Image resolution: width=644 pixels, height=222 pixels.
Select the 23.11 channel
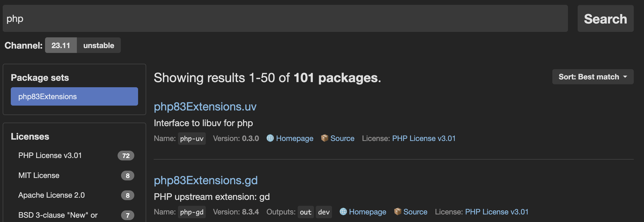tap(61, 45)
